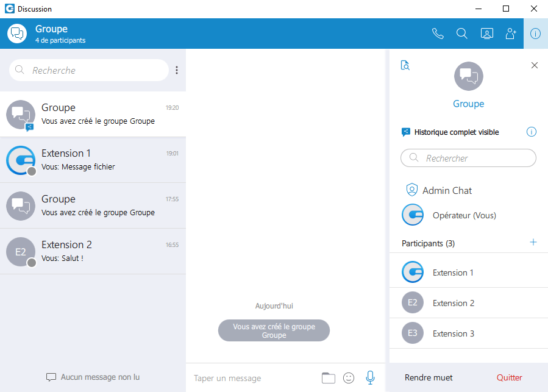Click the Participants (3) heading
This screenshot has height=392, width=548.
[428, 243]
